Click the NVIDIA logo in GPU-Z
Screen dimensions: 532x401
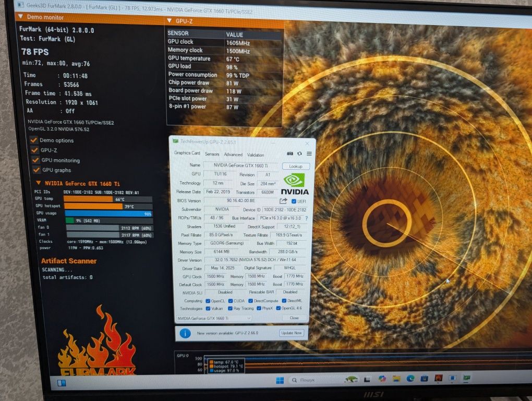point(295,184)
